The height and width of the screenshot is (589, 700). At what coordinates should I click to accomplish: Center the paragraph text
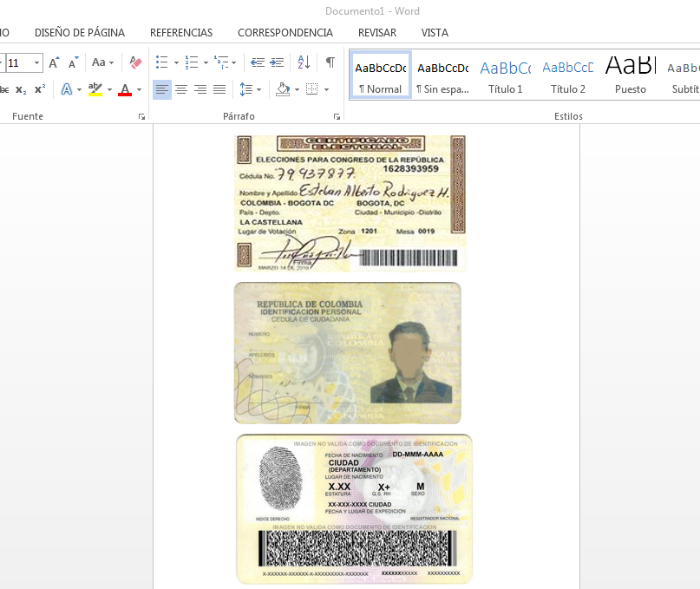coord(181,89)
